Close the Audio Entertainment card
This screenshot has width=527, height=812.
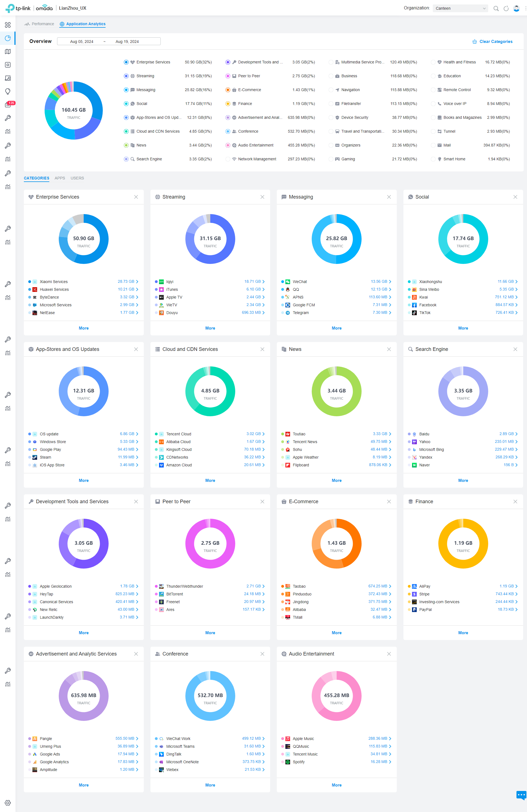coord(389,654)
